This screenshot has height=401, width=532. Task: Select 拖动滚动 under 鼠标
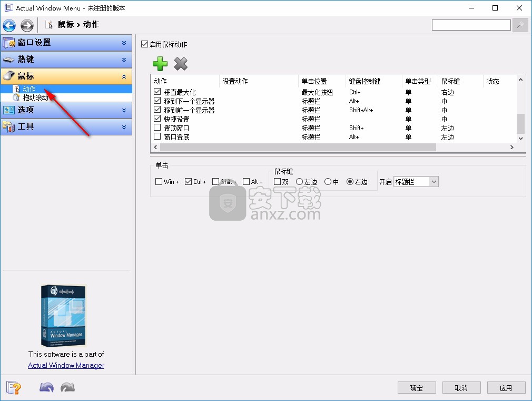36,98
